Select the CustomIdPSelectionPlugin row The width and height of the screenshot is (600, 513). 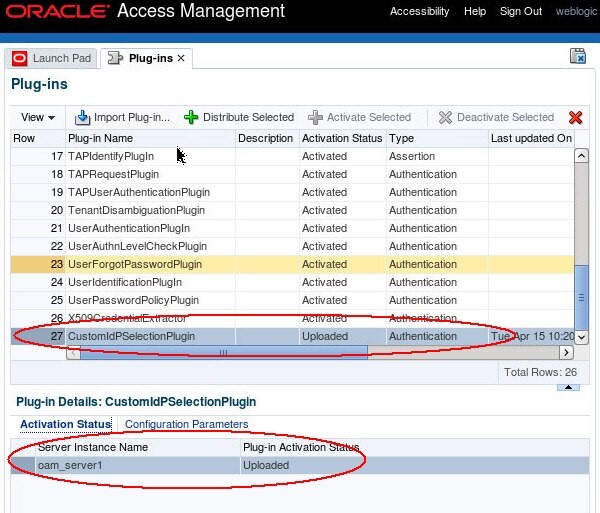(292, 336)
